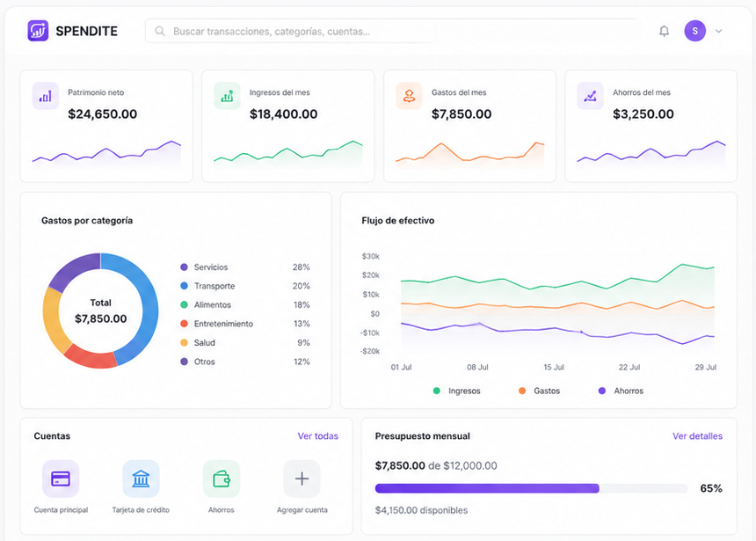
Task: Click the Ver detalles link
Action: (697, 435)
